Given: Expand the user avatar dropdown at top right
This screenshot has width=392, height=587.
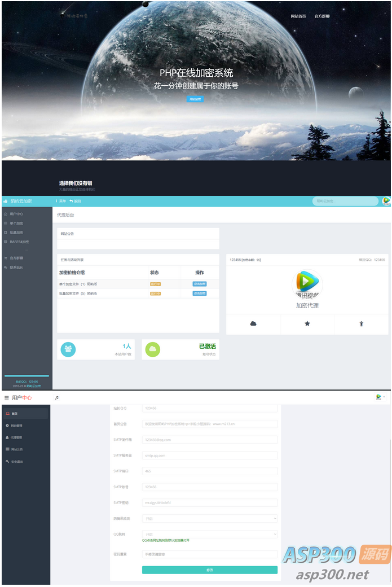Looking at the screenshot, I should click(x=381, y=397).
